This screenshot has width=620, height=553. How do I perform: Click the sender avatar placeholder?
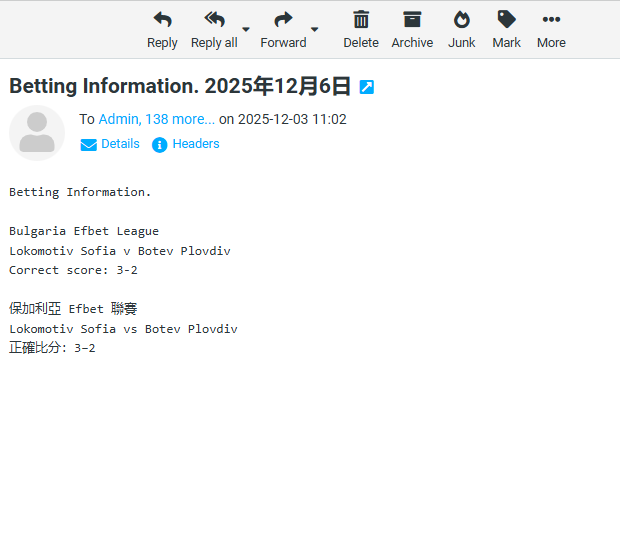click(37, 133)
